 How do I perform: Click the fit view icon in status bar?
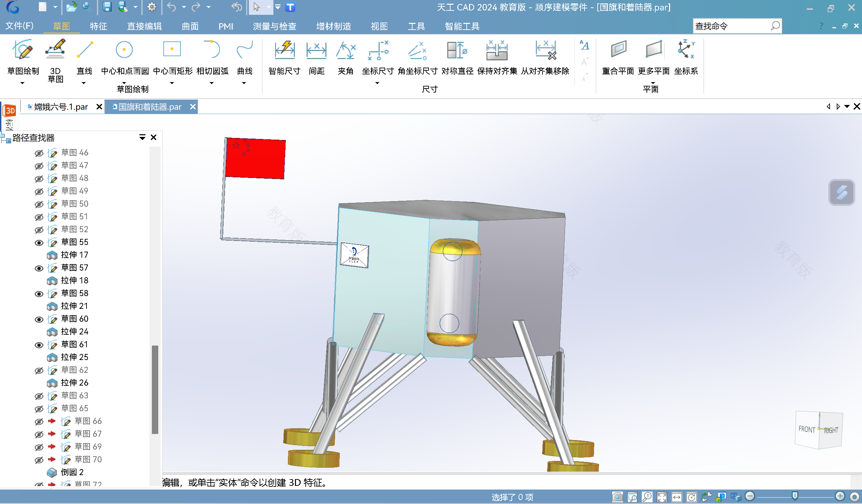click(x=662, y=497)
